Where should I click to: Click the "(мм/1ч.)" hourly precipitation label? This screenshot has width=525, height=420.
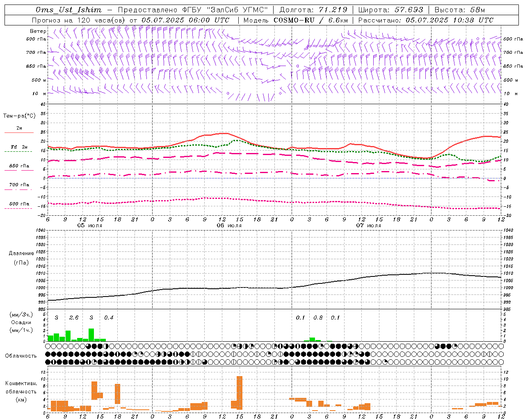pos(21,330)
